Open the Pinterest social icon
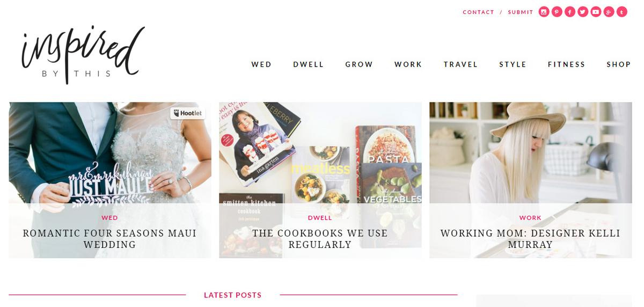644x307 pixels. (557, 12)
